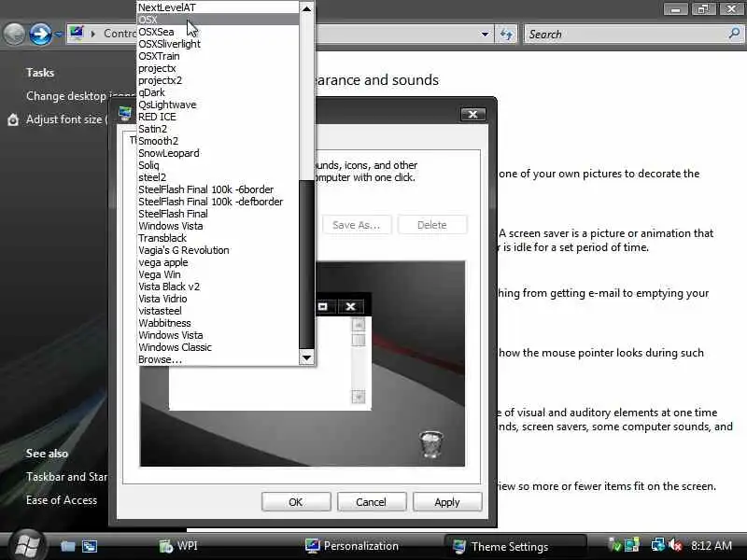747x560 pixels.
Task: Pick the OSXSliverlight theme
Action: 218,44
